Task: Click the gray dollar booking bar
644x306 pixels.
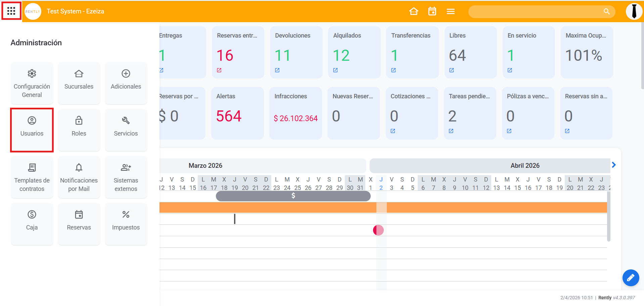Action: pos(293,196)
